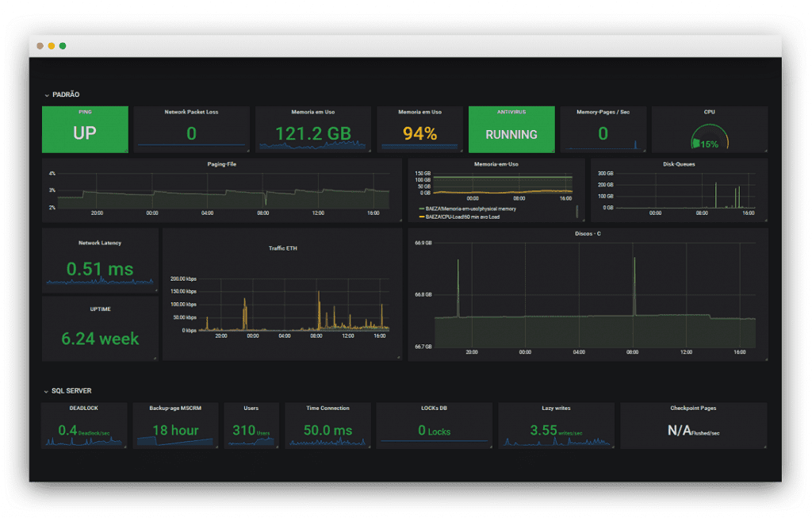Click the ANTIVIRUS RUNNING status panel

click(x=512, y=129)
